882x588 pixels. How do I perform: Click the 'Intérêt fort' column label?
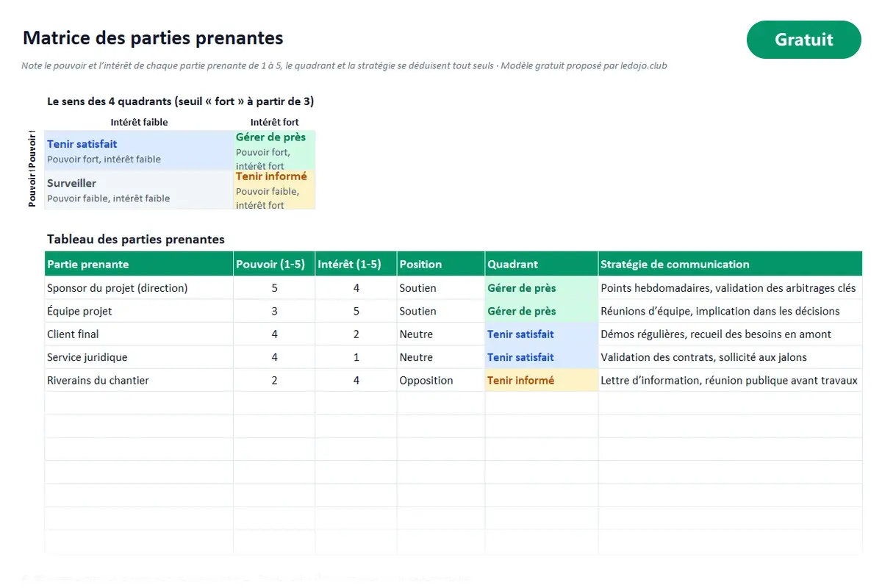pos(274,122)
